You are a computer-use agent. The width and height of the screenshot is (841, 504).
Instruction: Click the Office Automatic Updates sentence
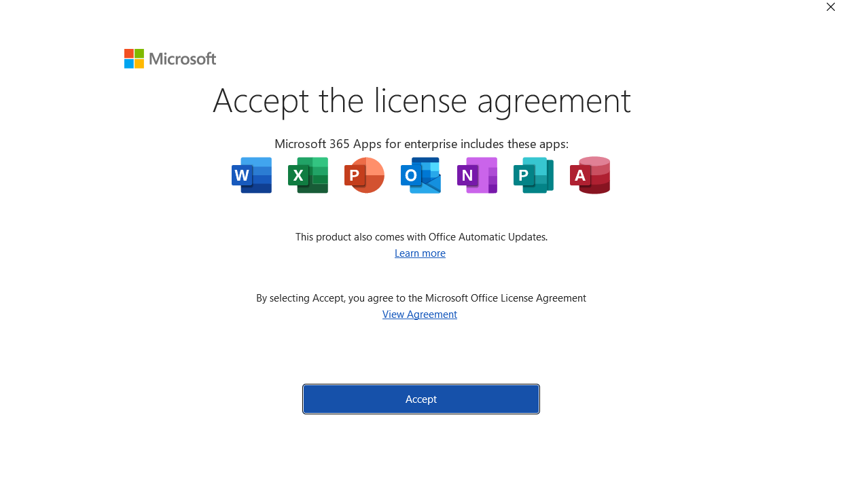pyautogui.click(x=421, y=237)
